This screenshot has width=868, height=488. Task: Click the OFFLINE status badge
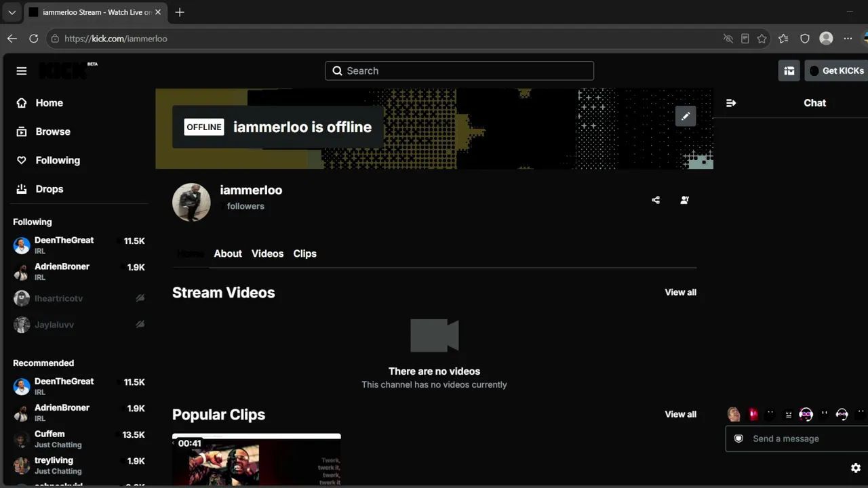point(204,127)
